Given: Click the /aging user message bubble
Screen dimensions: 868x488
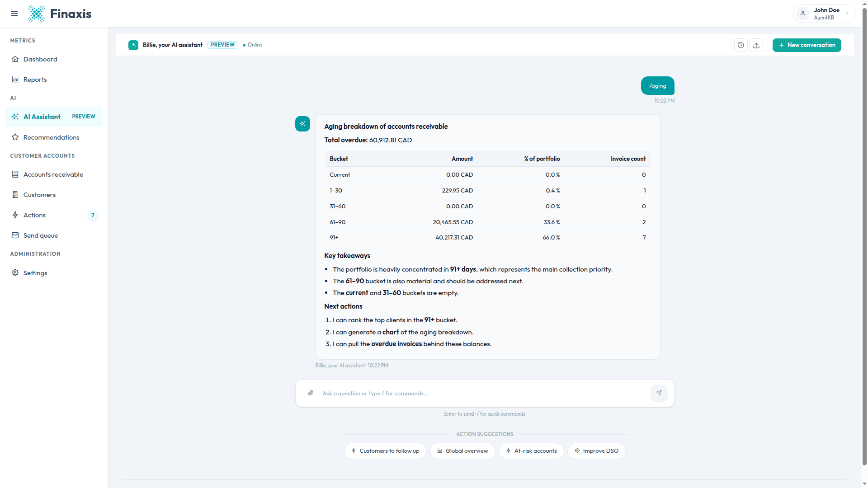Looking at the screenshot, I should (657, 86).
